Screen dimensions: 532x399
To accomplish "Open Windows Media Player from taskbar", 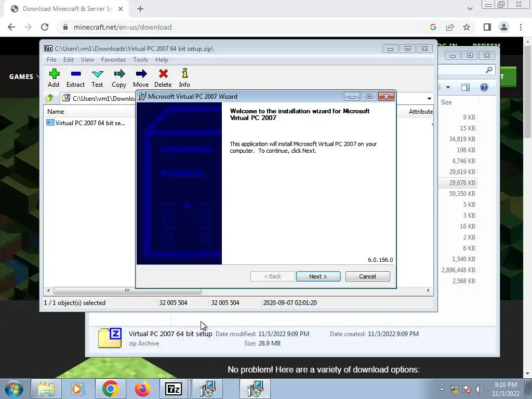I will click(x=77, y=389).
